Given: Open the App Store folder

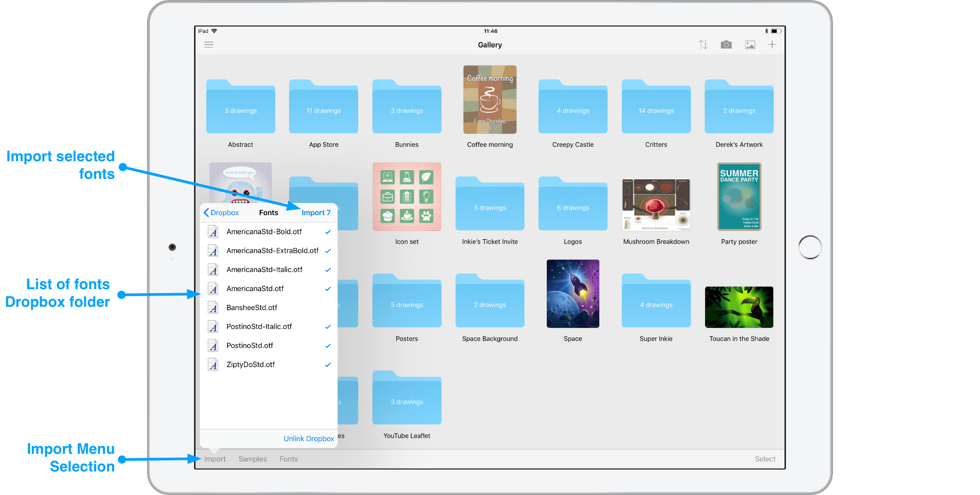Looking at the screenshot, I should pos(323,106).
